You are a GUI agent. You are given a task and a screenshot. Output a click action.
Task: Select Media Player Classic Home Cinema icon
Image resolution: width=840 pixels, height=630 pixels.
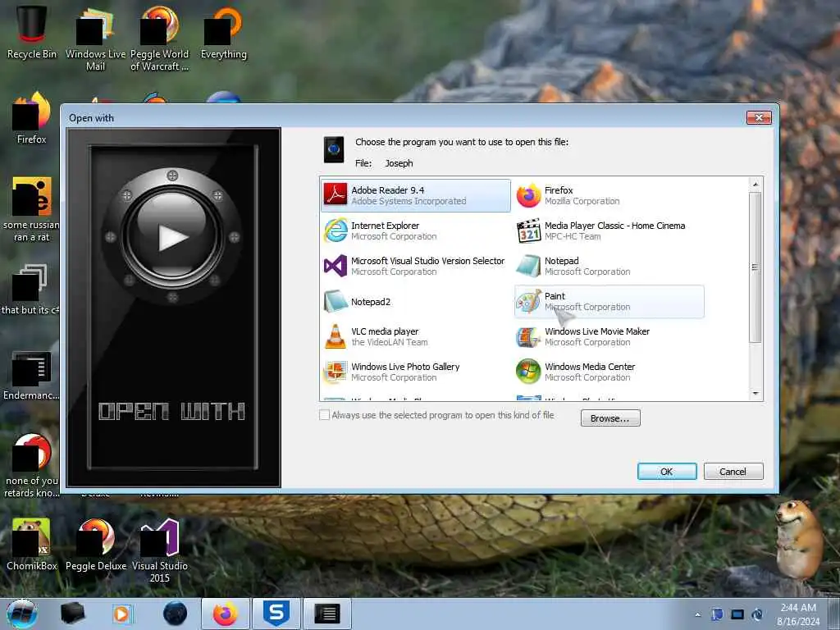coord(528,231)
